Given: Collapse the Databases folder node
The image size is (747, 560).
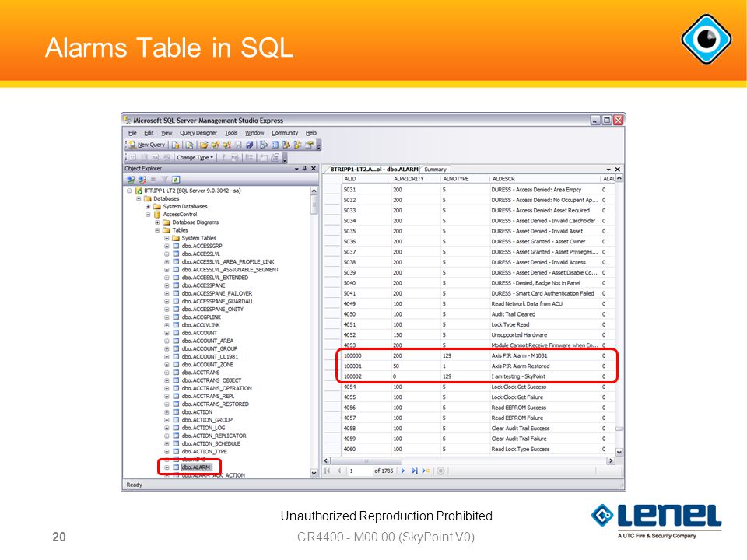Looking at the screenshot, I should (139, 198).
